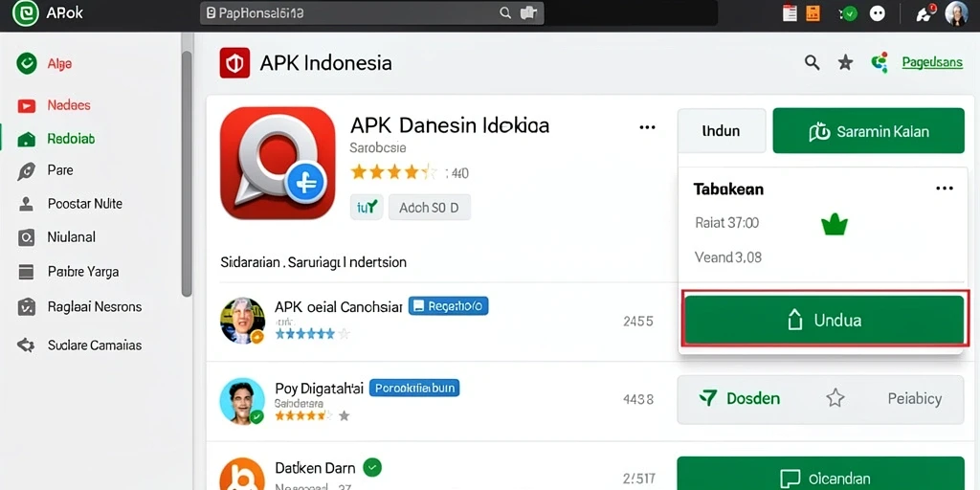The height and width of the screenshot is (490, 980).
Task: Click the Paibre Yarga sidebar icon
Action: point(26,272)
